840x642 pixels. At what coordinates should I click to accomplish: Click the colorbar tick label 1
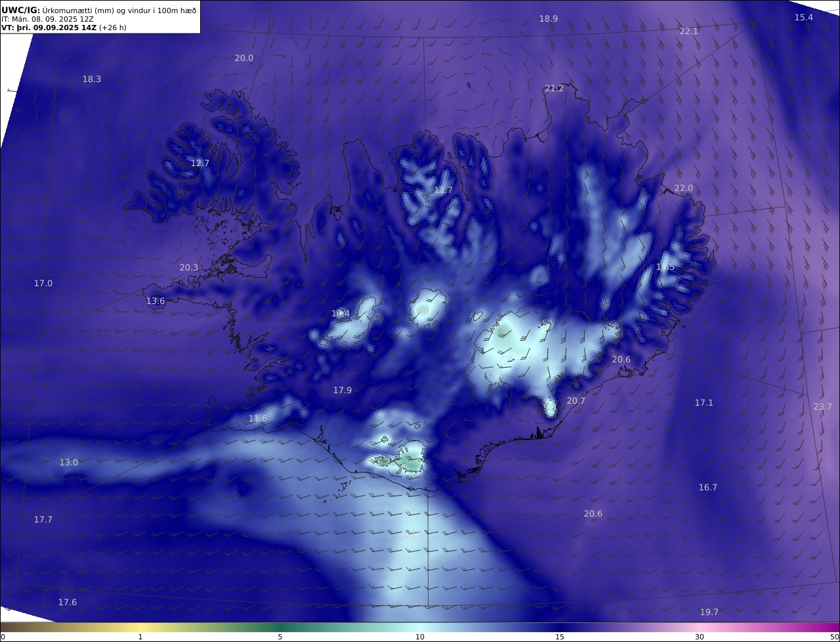pos(140,637)
